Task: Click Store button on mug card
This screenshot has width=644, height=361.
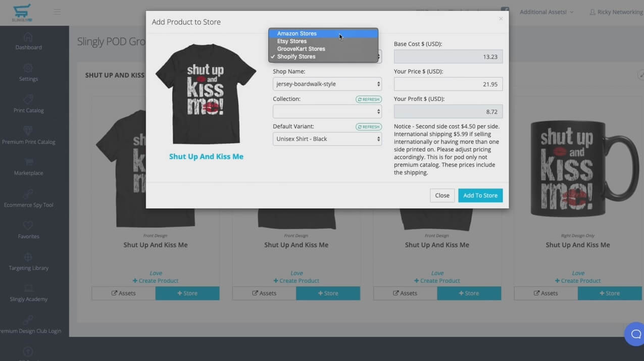Action: pos(609,293)
